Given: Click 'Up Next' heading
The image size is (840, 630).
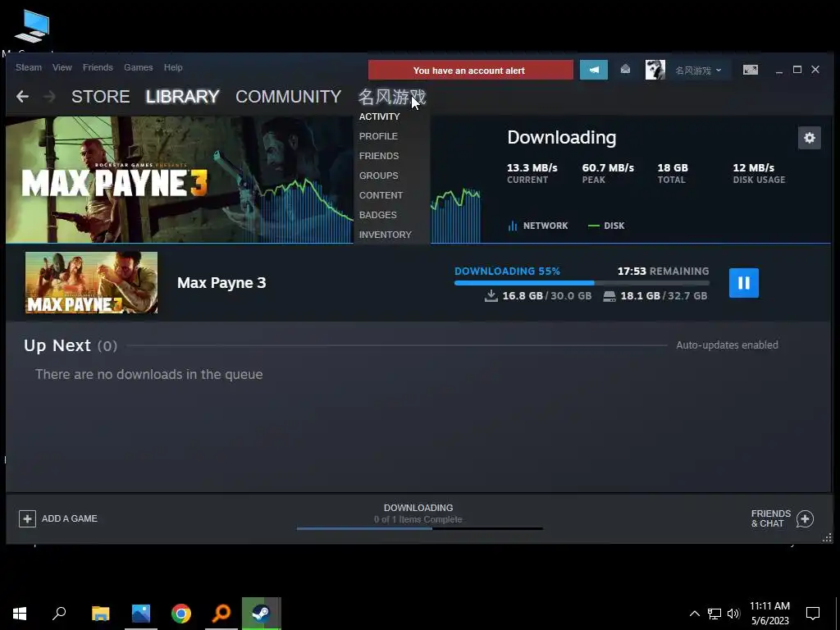Looking at the screenshot, I should (x=57, y=345).
